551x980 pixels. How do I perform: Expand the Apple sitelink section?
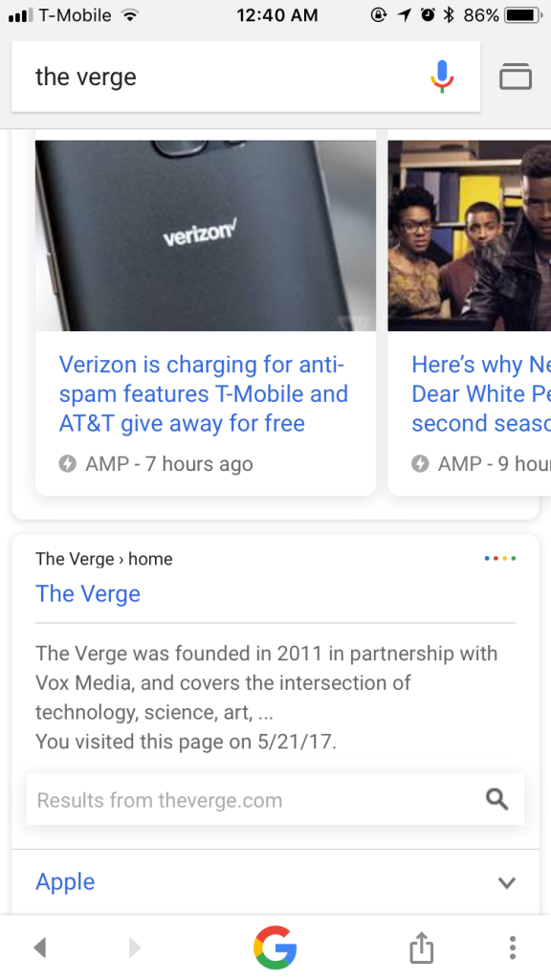[x=65, y=881]
